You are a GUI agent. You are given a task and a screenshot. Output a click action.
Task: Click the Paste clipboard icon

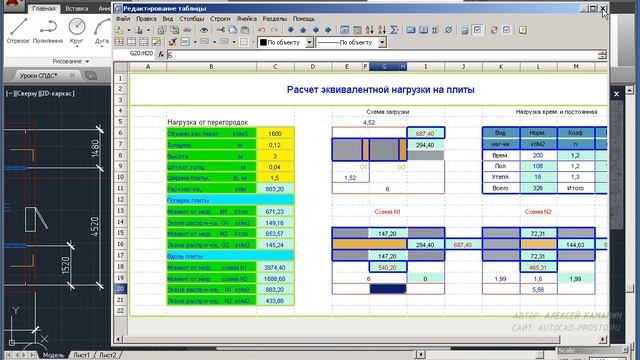(x=245, y=30)
